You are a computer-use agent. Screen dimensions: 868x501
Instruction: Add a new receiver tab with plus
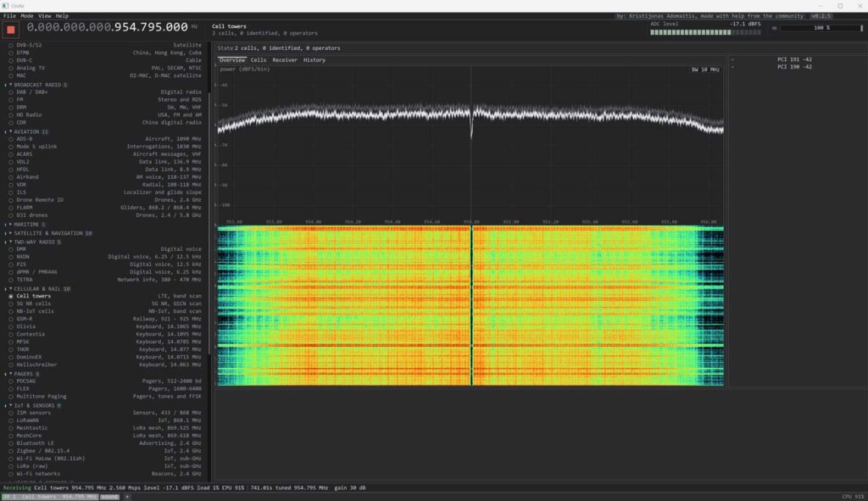coord(127,497)
